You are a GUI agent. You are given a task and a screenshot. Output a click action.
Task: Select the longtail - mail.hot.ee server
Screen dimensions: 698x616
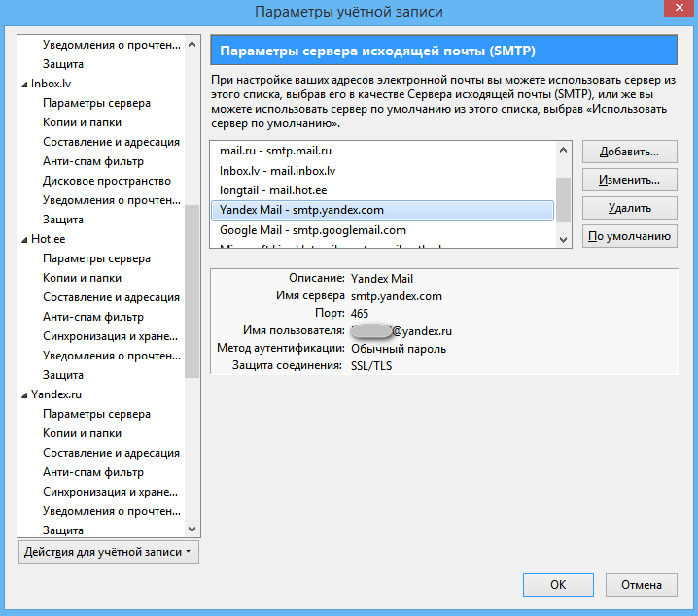tap(382, 190)
